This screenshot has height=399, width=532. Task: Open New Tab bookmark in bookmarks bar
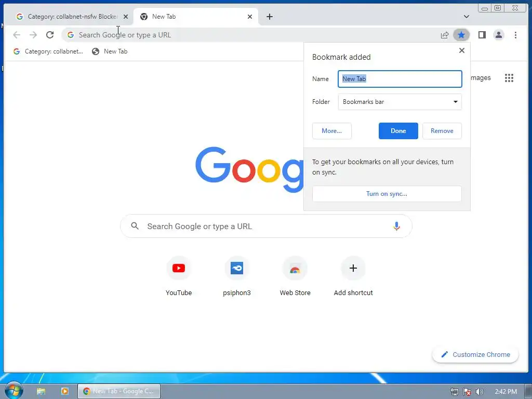(x=110, y=51)
